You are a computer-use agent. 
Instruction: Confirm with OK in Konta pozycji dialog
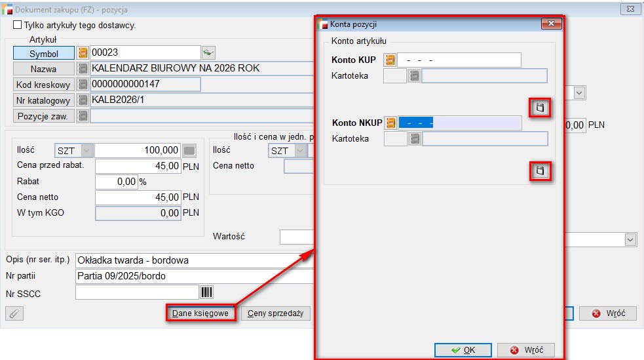pos(463,350)
